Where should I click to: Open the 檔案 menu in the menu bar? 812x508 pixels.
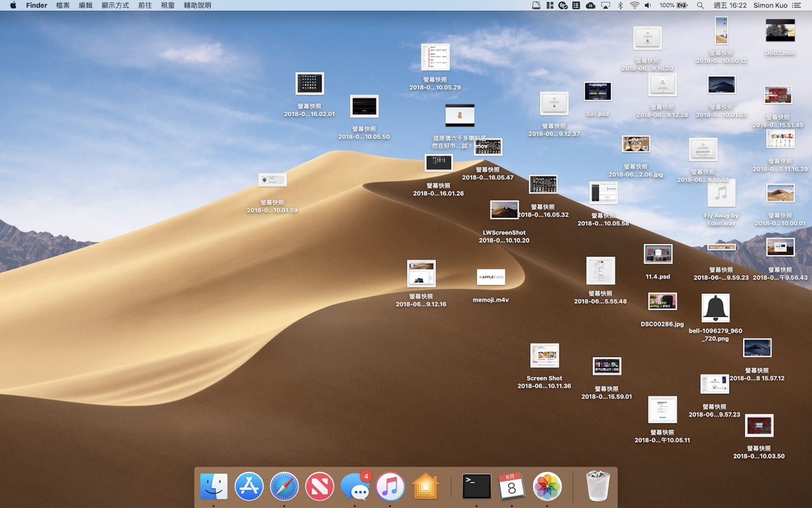[x=63, y=5]
